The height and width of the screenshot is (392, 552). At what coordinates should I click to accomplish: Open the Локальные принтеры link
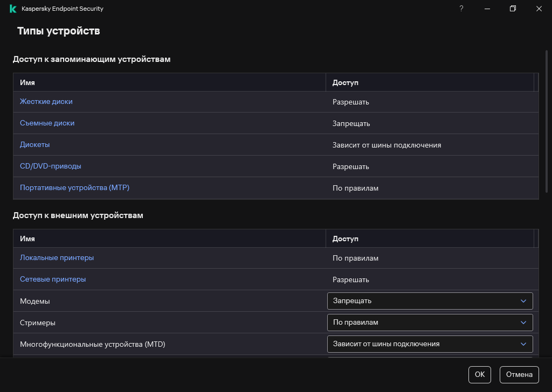click(x=57, y=258)
